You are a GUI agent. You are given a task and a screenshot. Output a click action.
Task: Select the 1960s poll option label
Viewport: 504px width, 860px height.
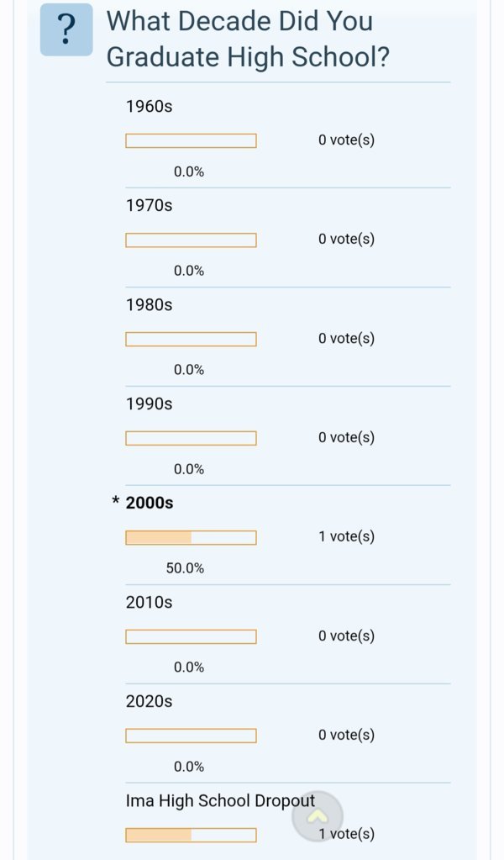(149, 107)
